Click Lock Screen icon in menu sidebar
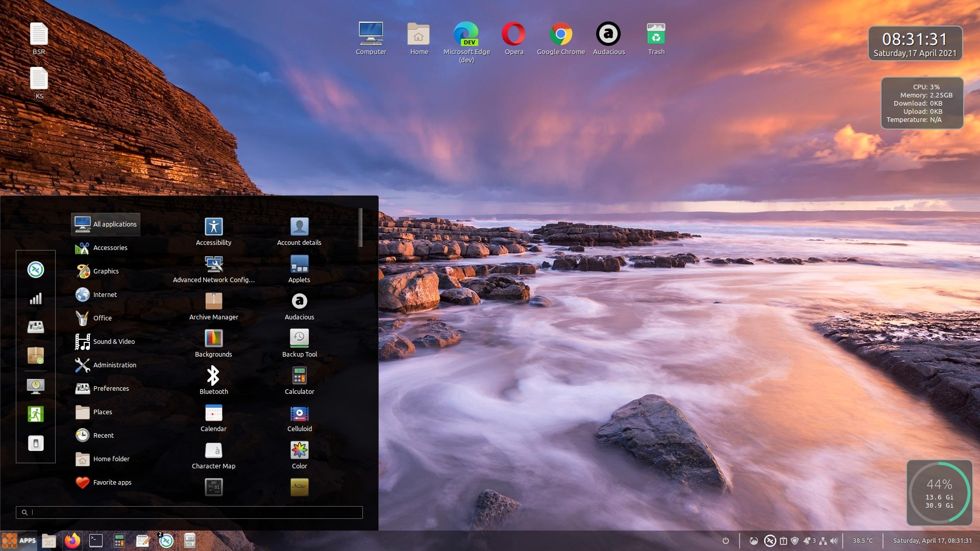This screenshot has width=980, height=551. click(x=36, y=386)
